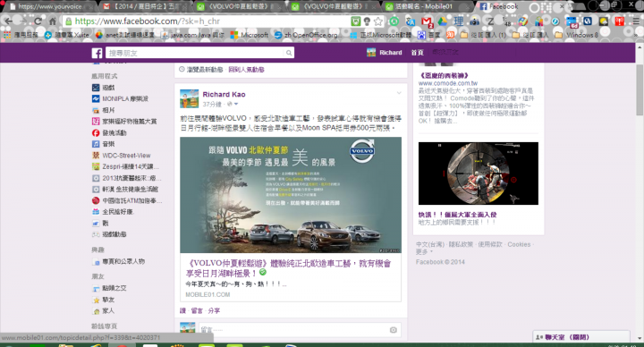Click the sniper game ad thumbnail

(478, 173)
